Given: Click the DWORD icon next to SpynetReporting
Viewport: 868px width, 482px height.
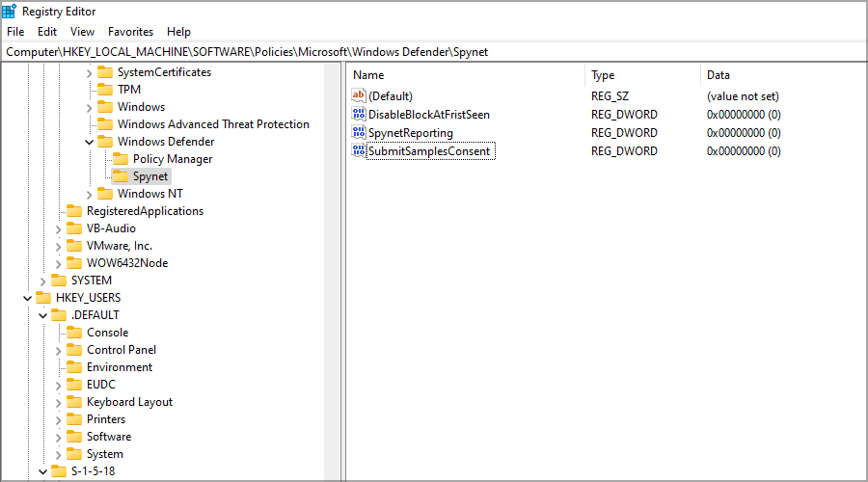Looking at the screenshot, I should click(359, 133).
